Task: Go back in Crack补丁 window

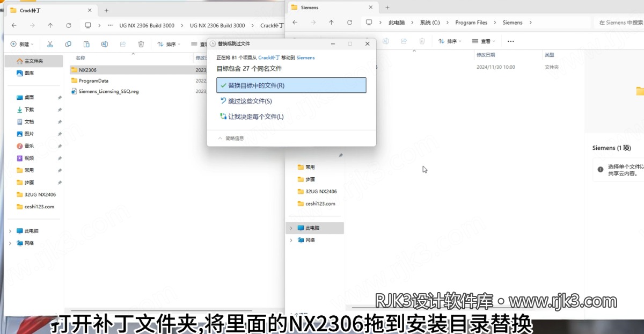Action: tap(14, 25)
